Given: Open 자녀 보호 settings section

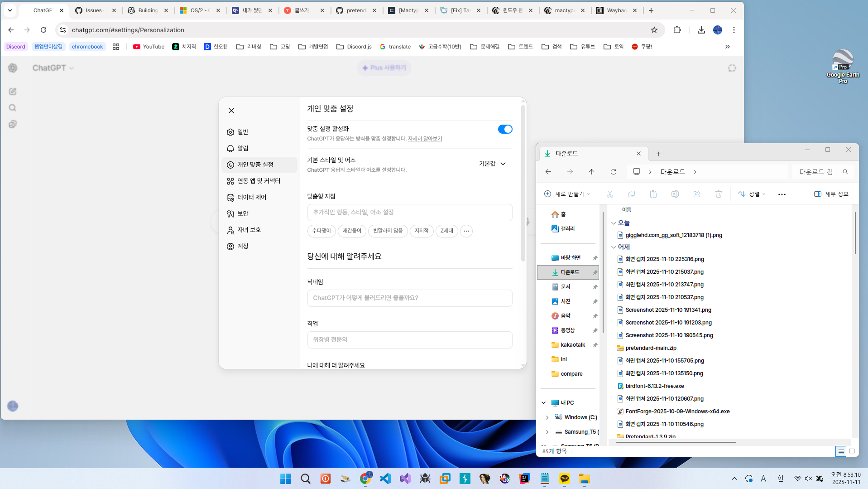Looking at the screenshot, I should tap(259, 230).
